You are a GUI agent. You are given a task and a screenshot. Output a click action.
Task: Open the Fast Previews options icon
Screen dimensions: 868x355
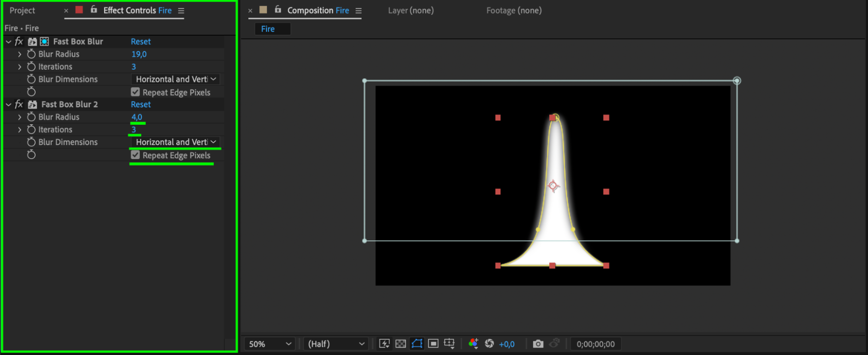click(x=384, y=344)
